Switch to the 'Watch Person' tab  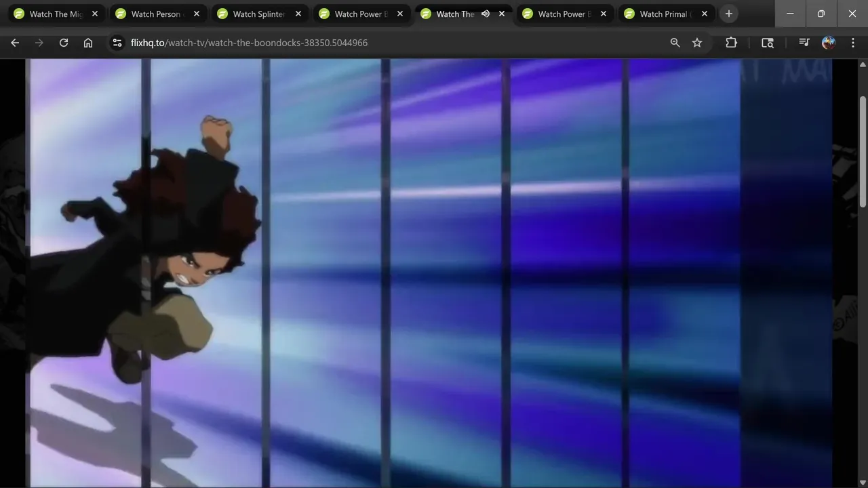pos(158,14)
